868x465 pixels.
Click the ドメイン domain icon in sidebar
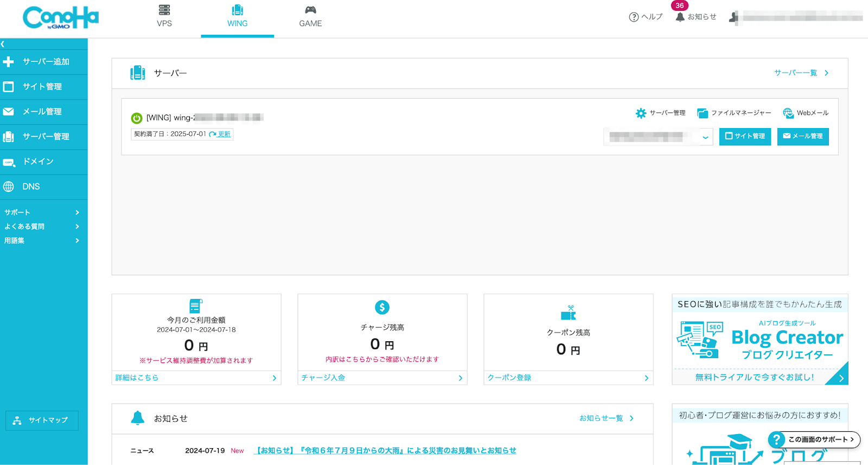tap(8, 162)
